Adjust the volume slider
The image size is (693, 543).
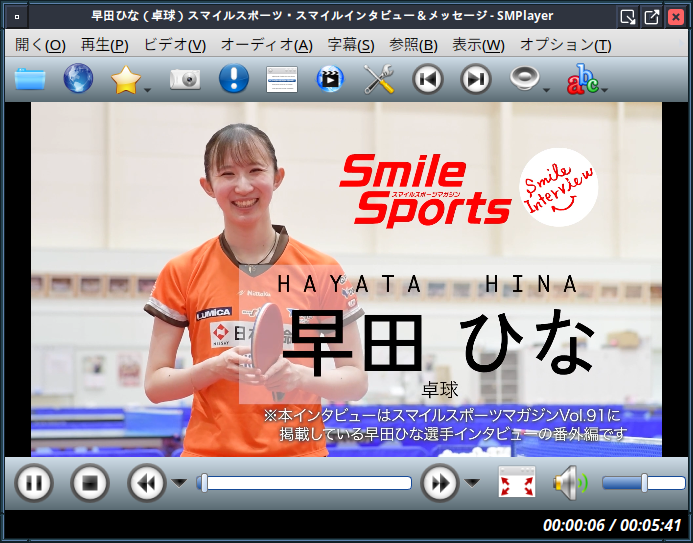[x=644, y=483]
